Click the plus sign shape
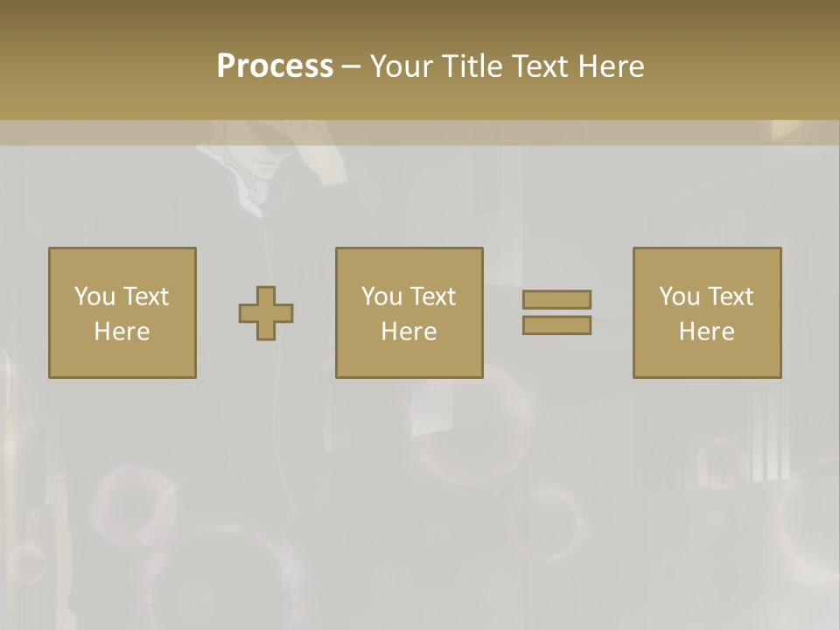Image resolution: width=840 pixels, height=630 pixels. pyautogui.click(x=266, y=313)
